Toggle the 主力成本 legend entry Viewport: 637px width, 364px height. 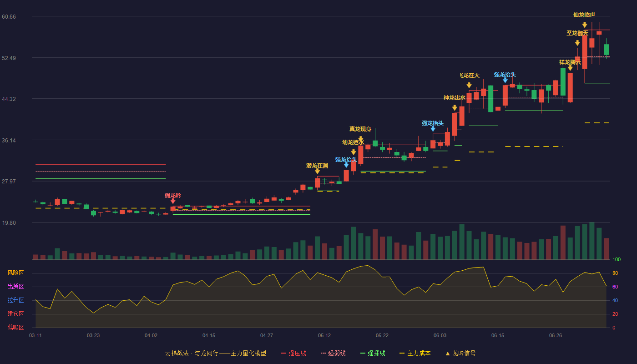point(415,353)
